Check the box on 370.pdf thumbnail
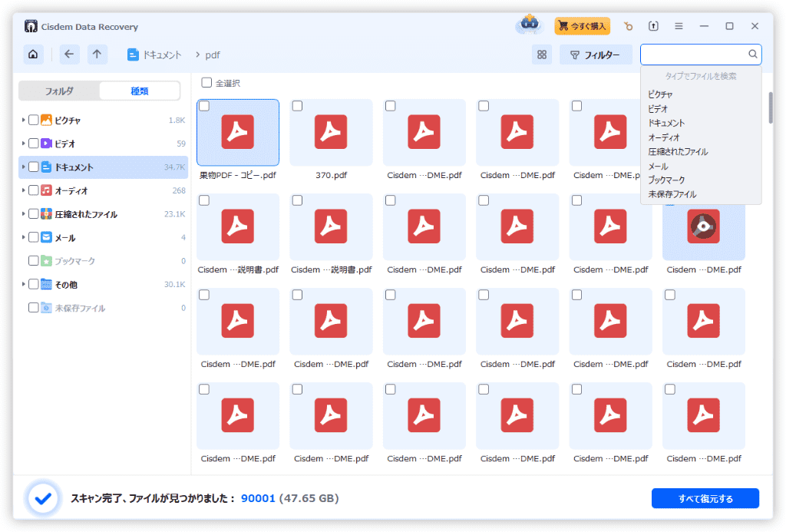Image resolution: width=786 pixels, height=532 pixels. [x=297, y=106]
